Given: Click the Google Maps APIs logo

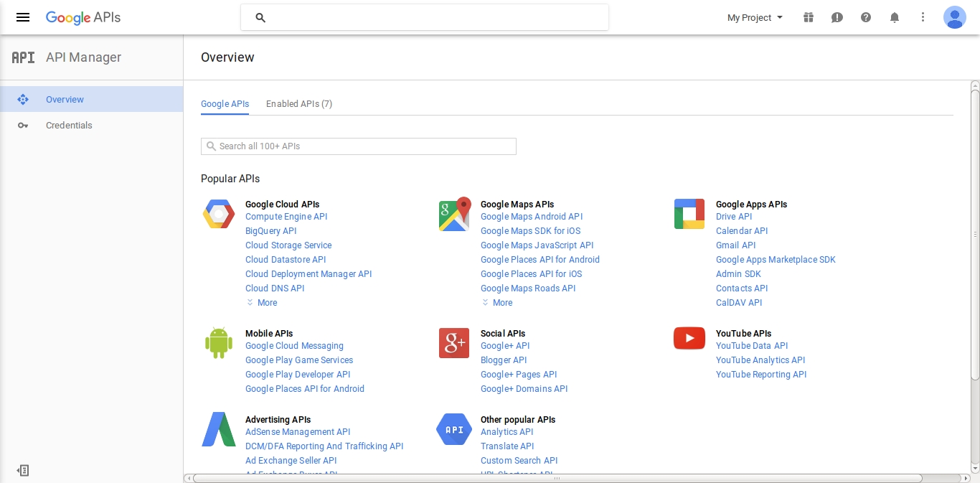Looking at the screenshot, I should pos(454,214).
